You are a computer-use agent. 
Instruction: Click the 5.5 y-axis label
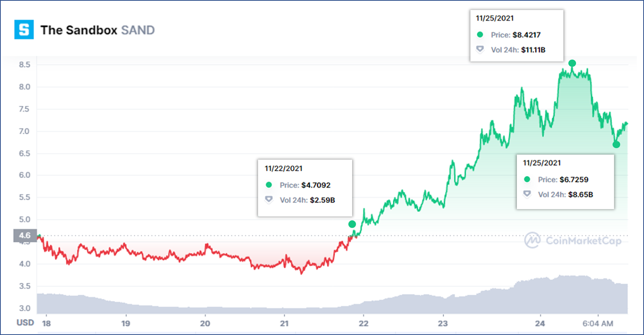tap(25, 197)
